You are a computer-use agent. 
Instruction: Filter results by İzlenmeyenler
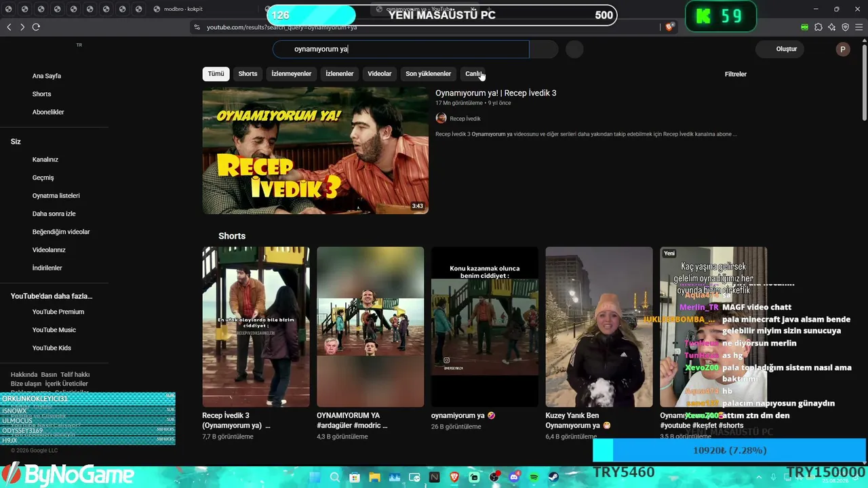[292, 74]
